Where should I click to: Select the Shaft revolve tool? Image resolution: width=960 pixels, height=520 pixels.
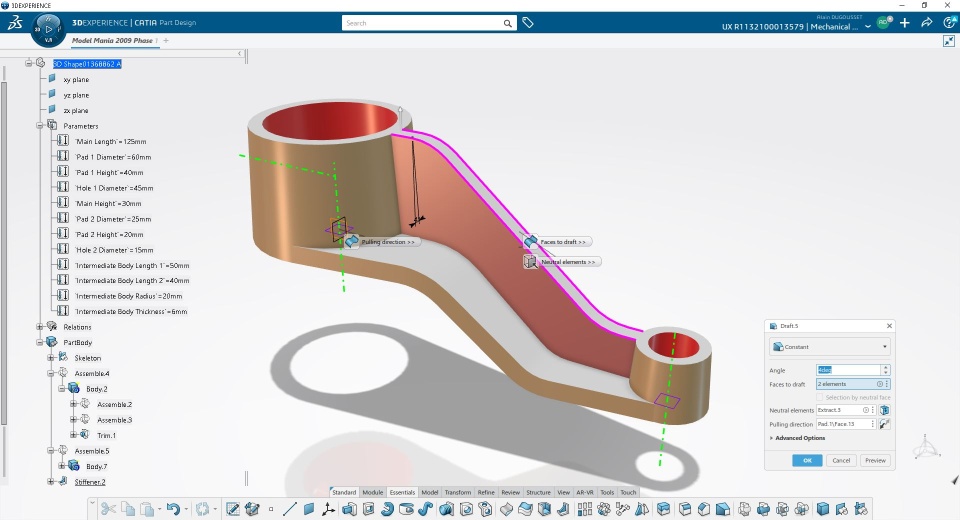(388, 509)
